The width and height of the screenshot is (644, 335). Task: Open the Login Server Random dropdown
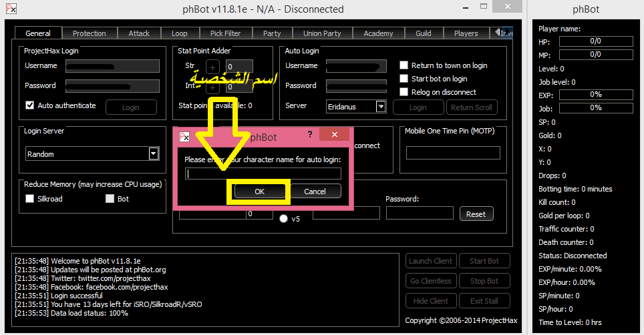[x=153, y=153]
